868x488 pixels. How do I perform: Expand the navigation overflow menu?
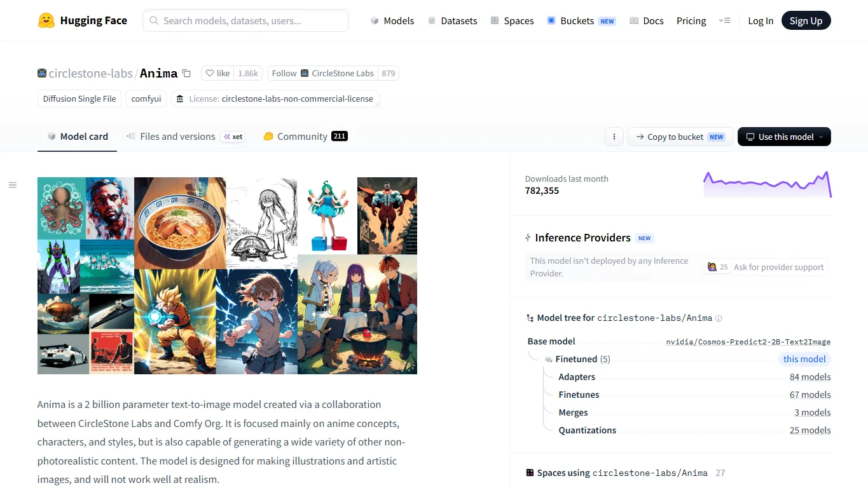725,20
